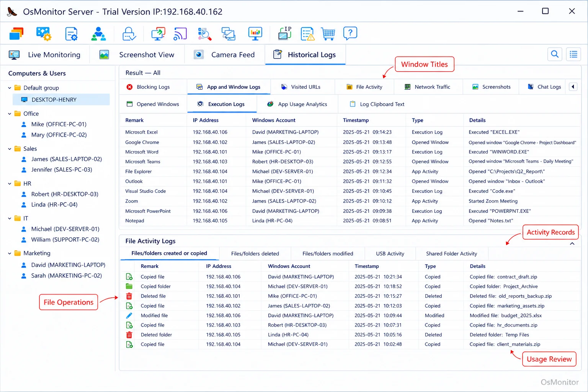This screenshot has height=392, width=588.
Task: Click the trash icon in Temp Files row
Action: pyautogui.click(x=129, y=335)
